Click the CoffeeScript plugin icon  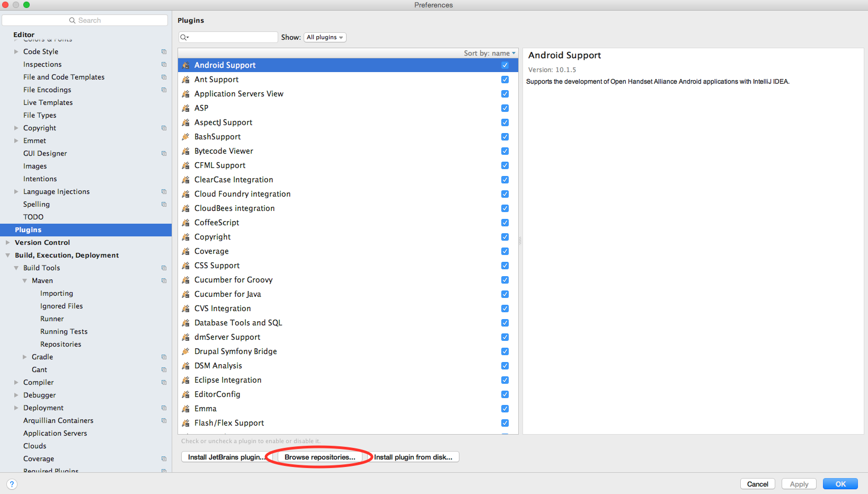[x=185, y=223]
